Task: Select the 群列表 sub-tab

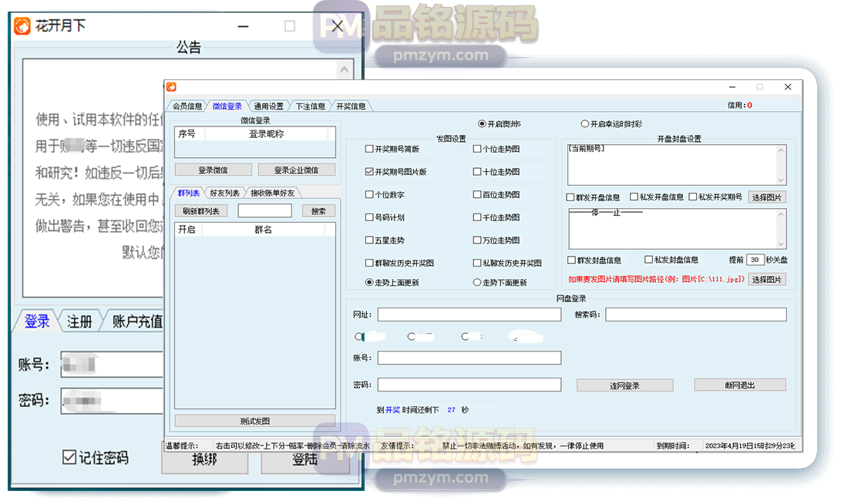Action: pyautogui.click(x=188, y=193)
